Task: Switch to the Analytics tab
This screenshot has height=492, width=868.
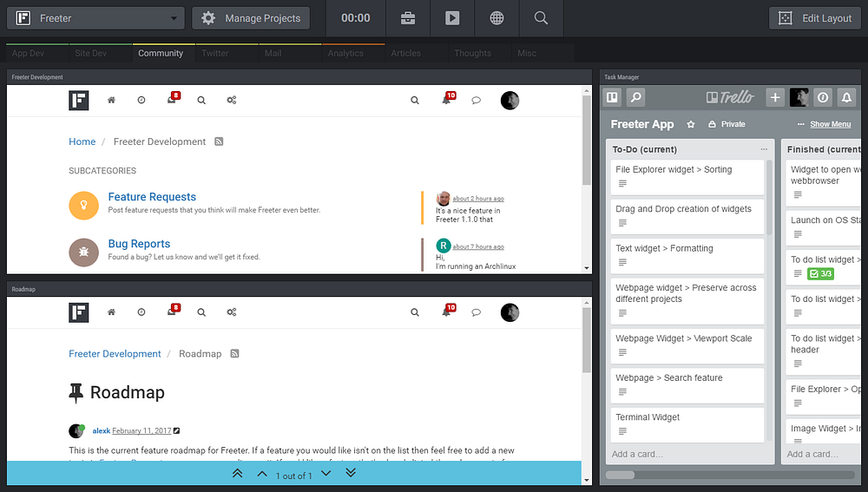Action: tap(353, 53)
